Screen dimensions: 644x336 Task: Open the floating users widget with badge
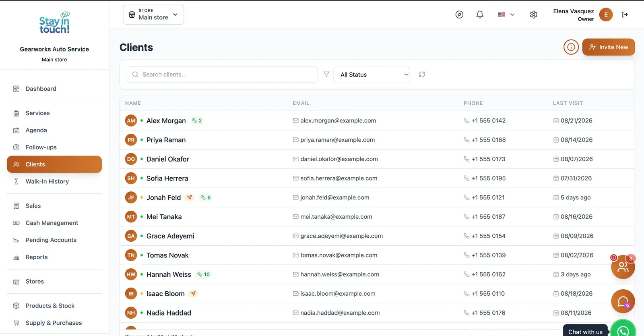click(x=623, y=267)
